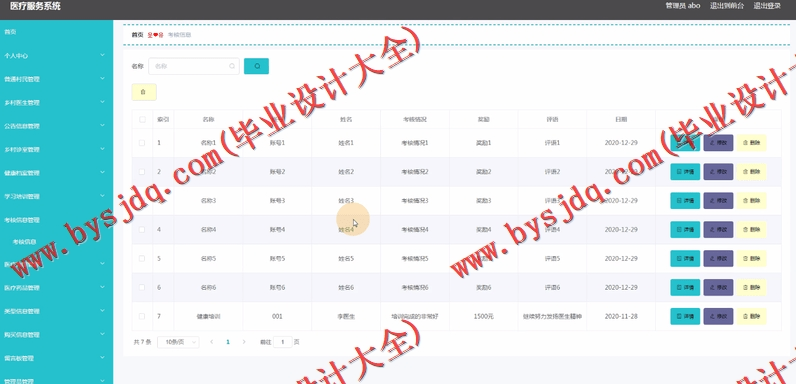Toggle the select-all checkbox in table header
The height and width of the screenshot is (384, 796).
[142, 120]
